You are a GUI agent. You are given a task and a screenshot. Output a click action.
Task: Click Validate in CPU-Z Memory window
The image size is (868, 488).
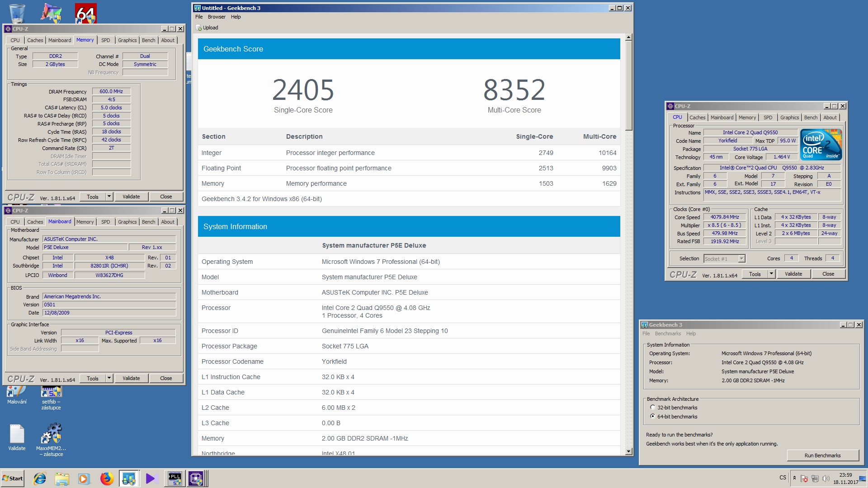point(131,197)
